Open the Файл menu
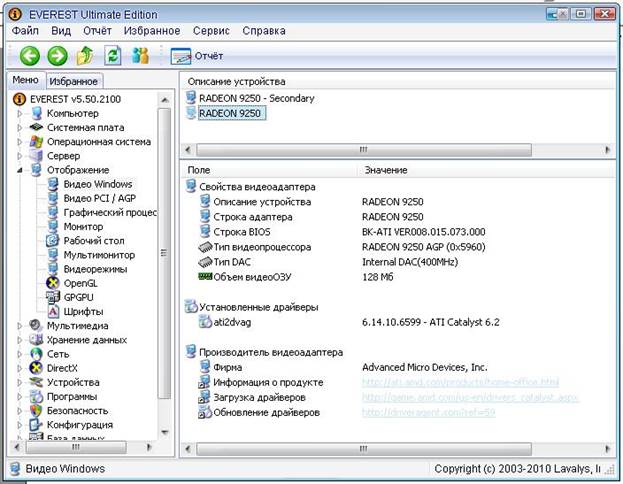 [x=25, y=31]
